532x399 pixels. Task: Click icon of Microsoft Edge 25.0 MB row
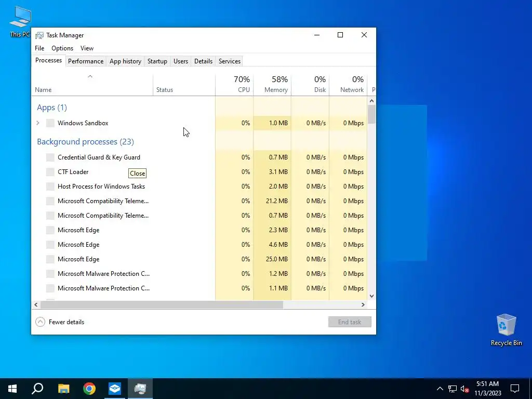tap(50, 259)
